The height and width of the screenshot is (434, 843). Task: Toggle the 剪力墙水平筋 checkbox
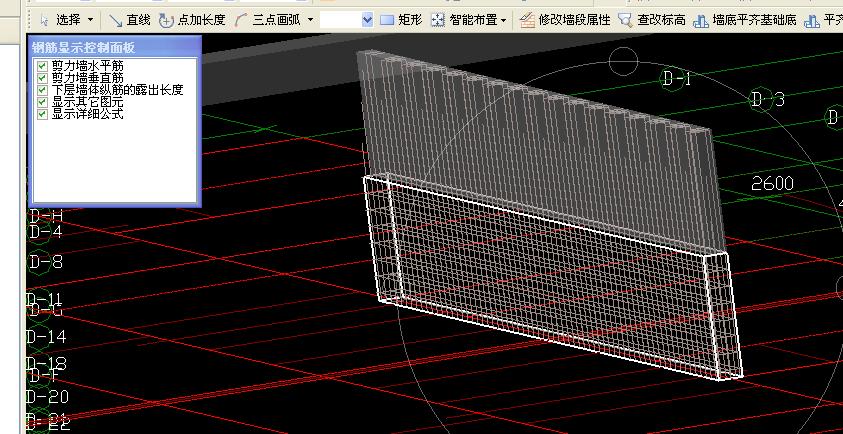click(x=42, y=66)
